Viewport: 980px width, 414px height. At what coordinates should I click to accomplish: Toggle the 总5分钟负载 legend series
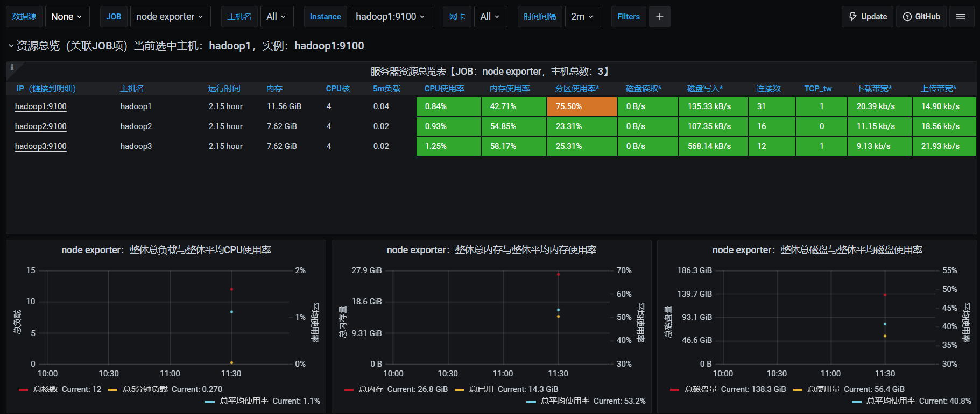coord(145,389)
